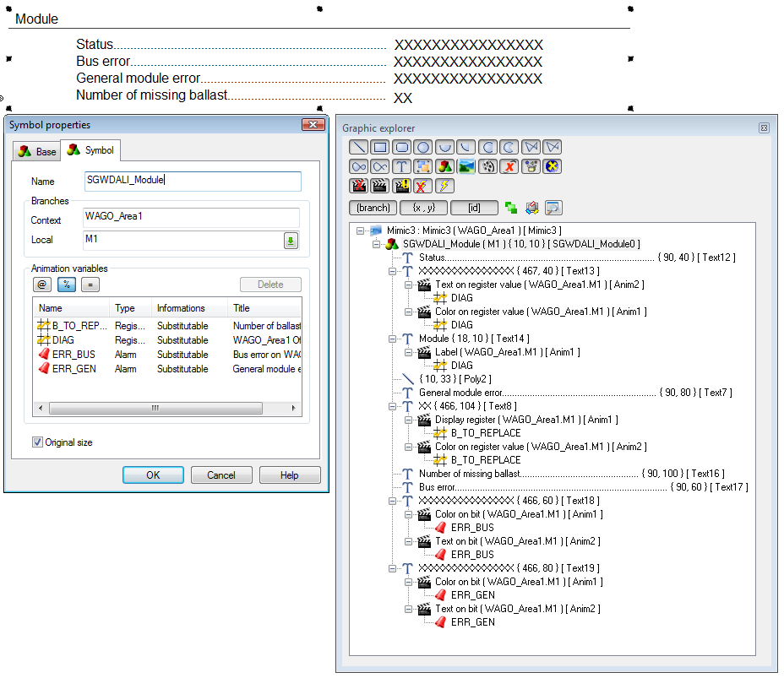Viewport: 784px width, 678px height.
Task: Insert image using landscape picture icon
Action: click(466, 166)
